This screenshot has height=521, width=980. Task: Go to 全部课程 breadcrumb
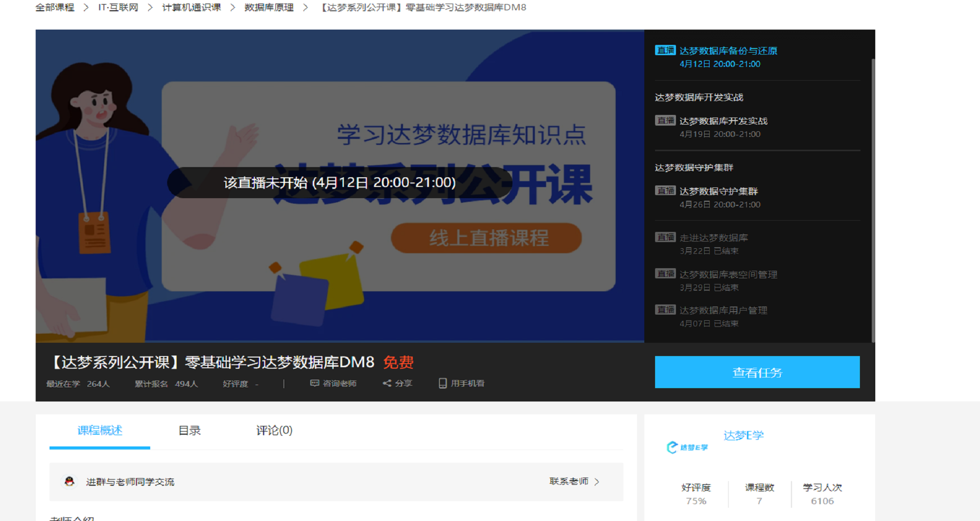tap(55, 7)
